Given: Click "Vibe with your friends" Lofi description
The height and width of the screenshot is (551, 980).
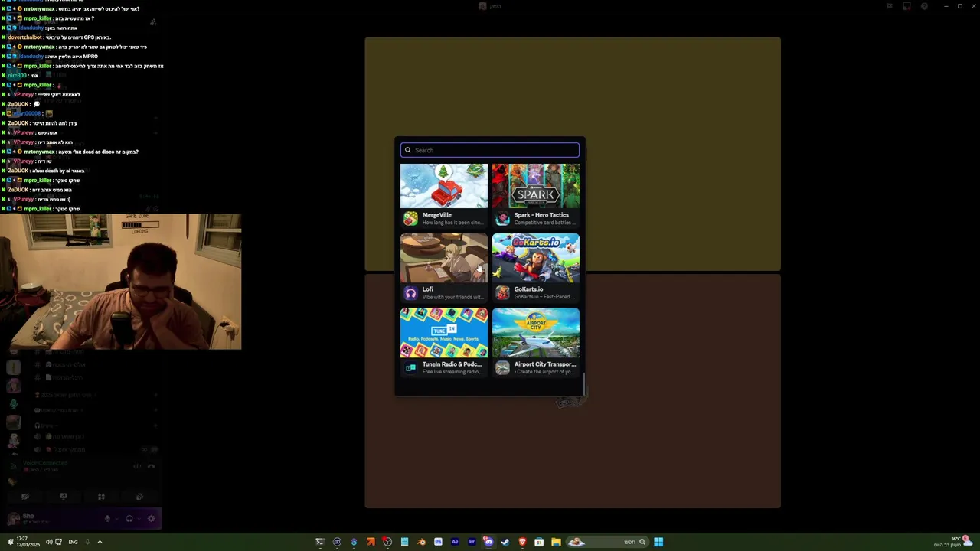Looking at the screenshot, I should 452,297.
